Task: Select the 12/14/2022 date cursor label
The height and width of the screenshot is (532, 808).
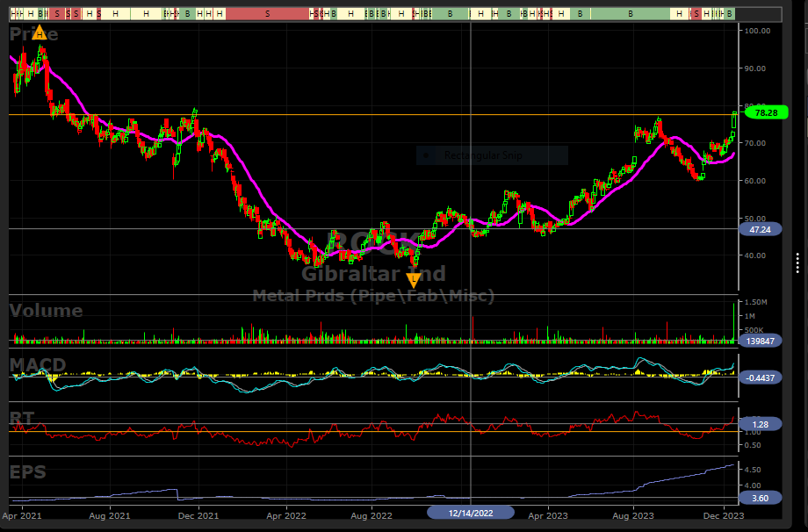Action: [472, 511]
